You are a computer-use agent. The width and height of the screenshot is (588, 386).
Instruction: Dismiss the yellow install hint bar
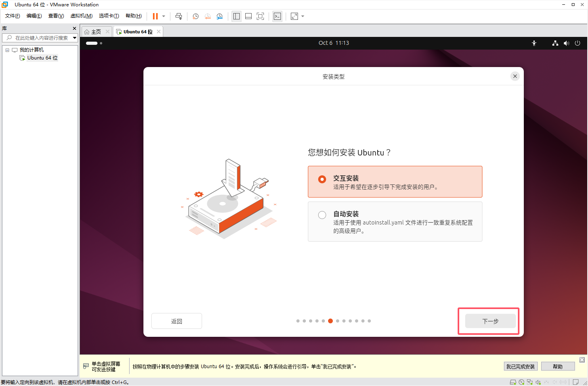(582, 360)
